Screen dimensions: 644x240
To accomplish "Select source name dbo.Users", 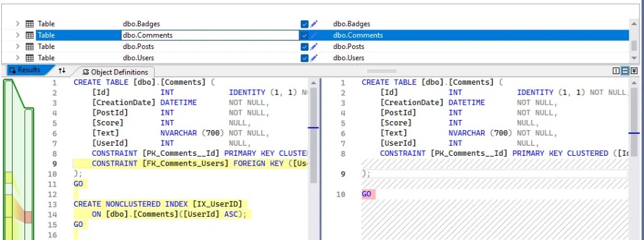I will click(138, 58).
